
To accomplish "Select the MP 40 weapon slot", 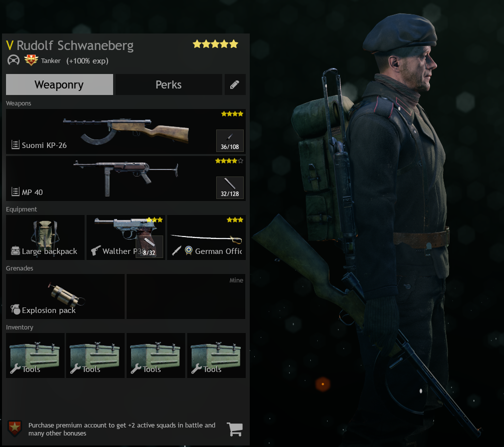I will coord(126,178).
